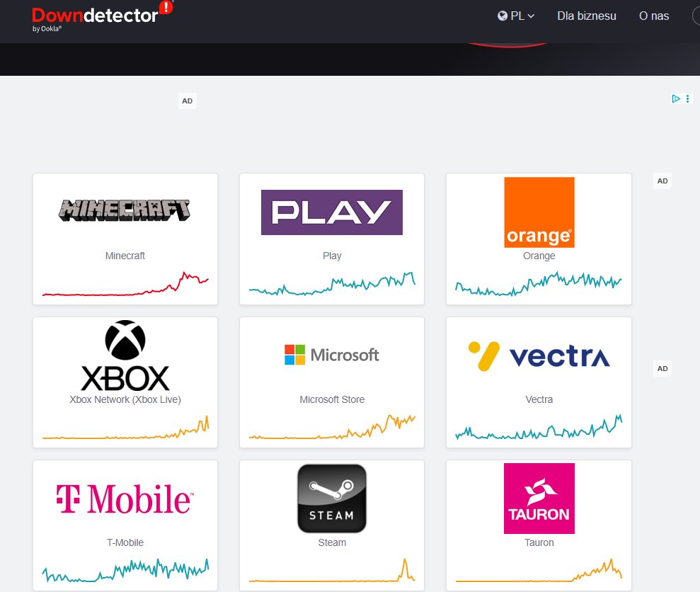View the Orange outage sparkline chart
Screen dimensions: 700x592
(x=539, y=284)
